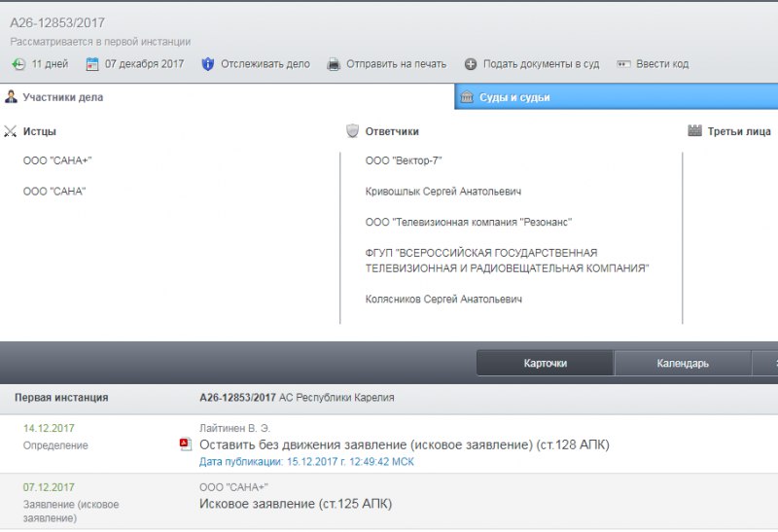Image resolution: width=778 pixels, height=532 pixels.
Task: Click the person icon beside Участники дела
Action: 11,97
